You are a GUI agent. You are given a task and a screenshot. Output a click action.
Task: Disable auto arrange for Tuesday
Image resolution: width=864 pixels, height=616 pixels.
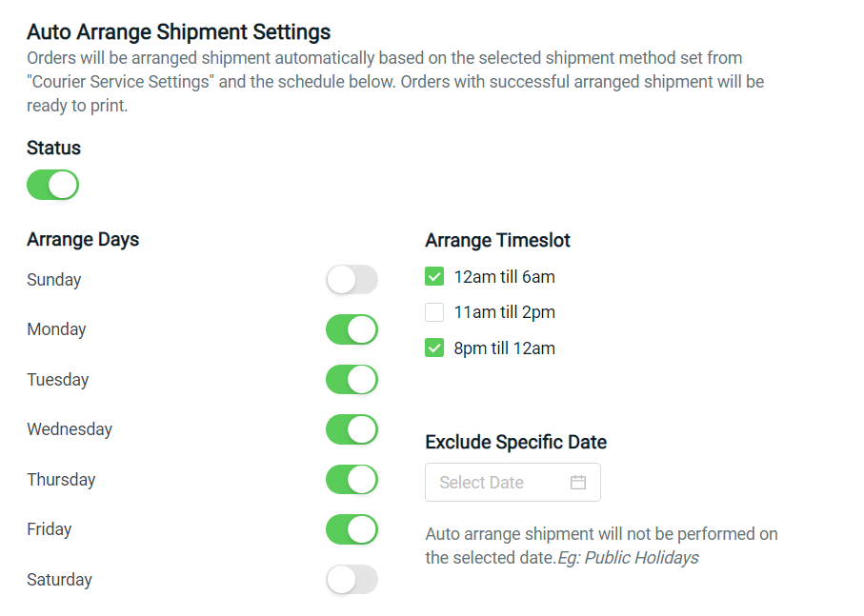[352, 380]
